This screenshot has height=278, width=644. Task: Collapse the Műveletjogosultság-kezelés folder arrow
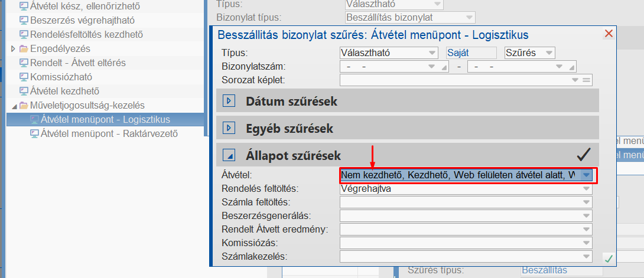click(14, 106)
